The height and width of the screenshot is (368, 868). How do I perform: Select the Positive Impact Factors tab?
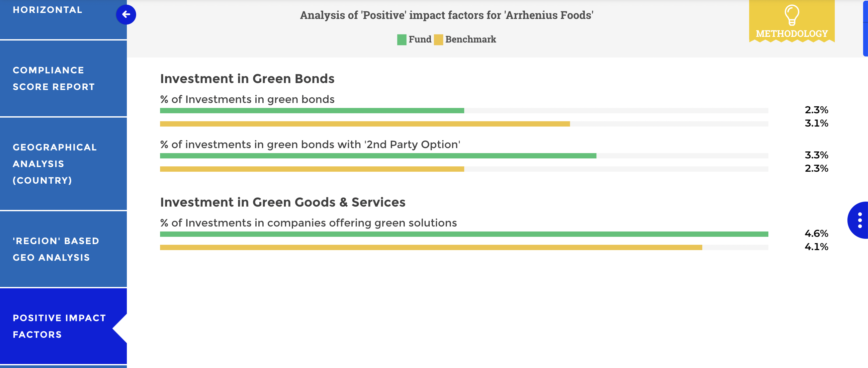tap(59, 326)
